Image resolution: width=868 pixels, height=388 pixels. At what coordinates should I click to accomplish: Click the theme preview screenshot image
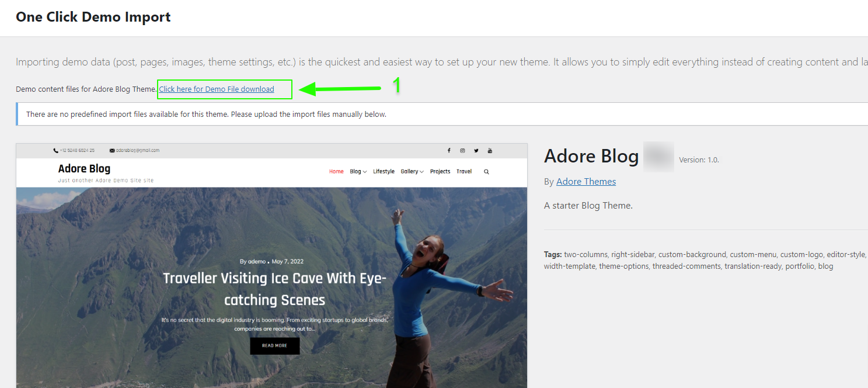pyautogui.click(x=271, y=266)
